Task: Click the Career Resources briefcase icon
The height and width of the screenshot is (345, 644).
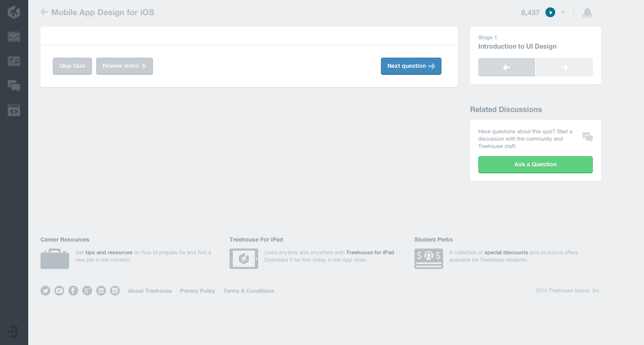Action: click(55, 259)
